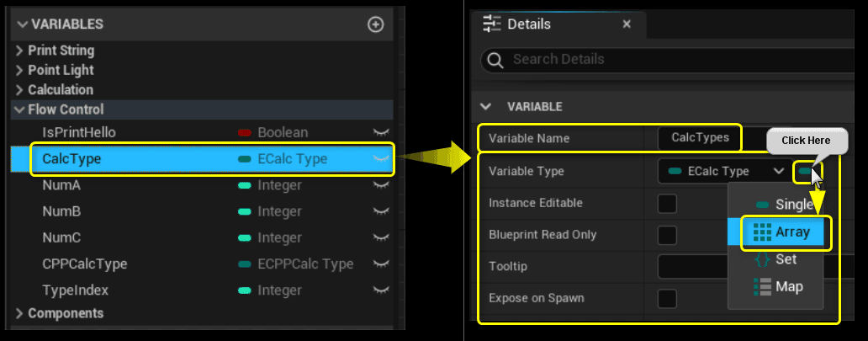Toggle eye visibility for IsPrintHello variable
Screen dimensions: 868x341
(381, 132)
